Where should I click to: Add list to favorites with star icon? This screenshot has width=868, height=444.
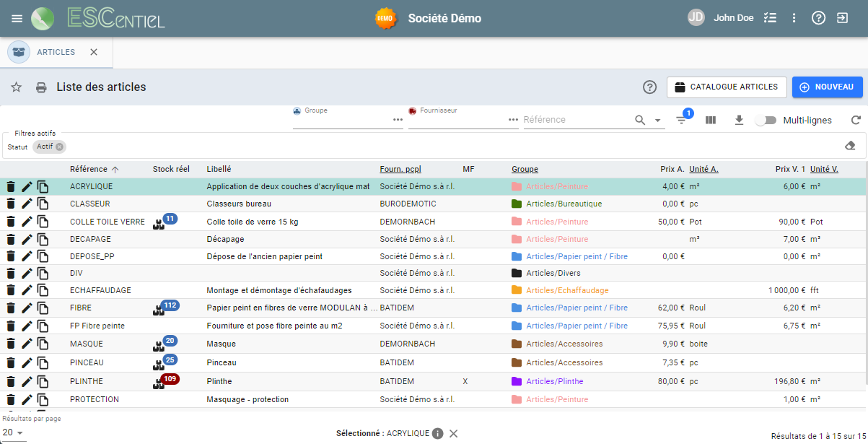tap(16, 87)
